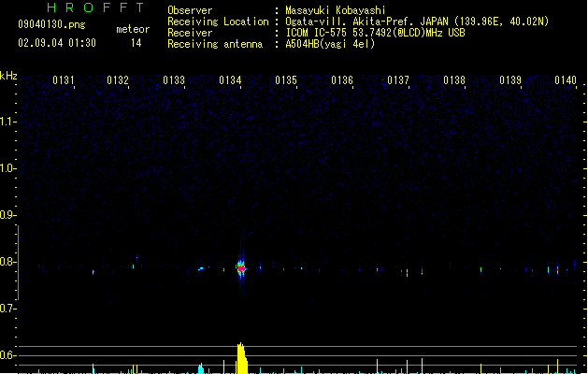The image size is (588, 374).
Task: Click time marker 0137
Action: pyautogui.click(x=398, y=80)
